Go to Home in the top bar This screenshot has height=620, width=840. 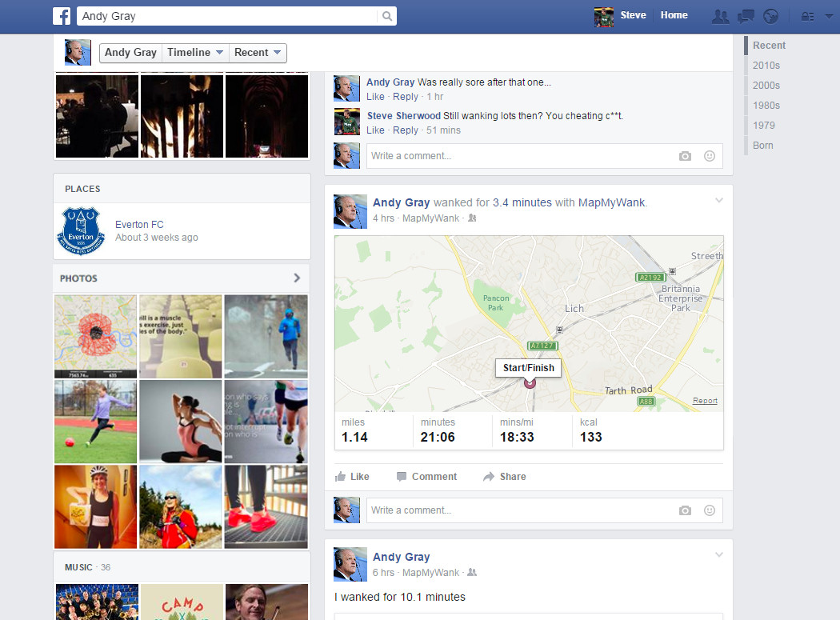[x=674, y=15]
